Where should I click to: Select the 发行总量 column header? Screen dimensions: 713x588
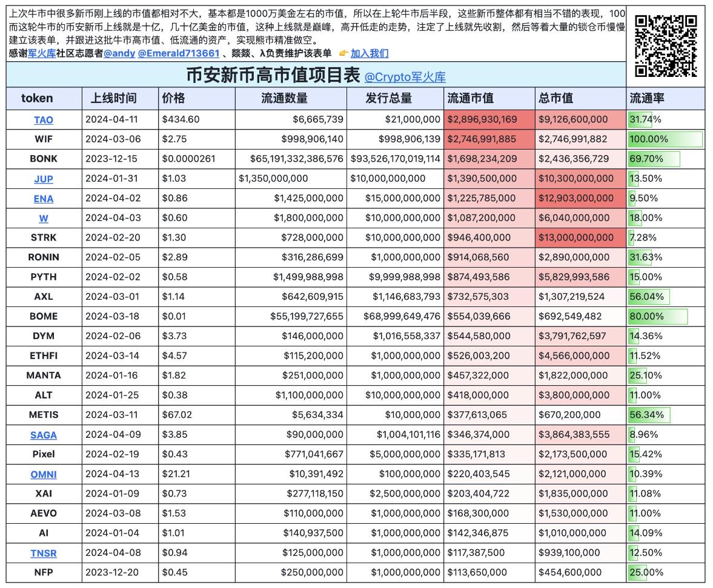[x=395, y=98]
